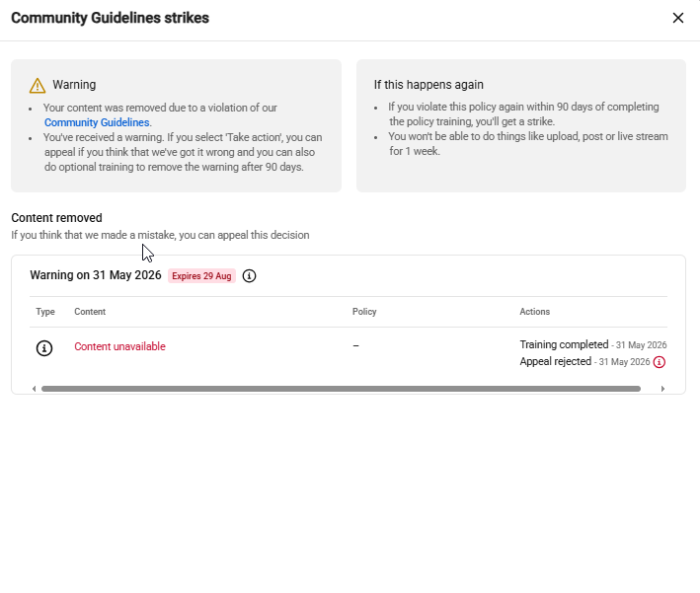
Task: Click the Warning on 31 May 2026 heading
Action: 96,275
